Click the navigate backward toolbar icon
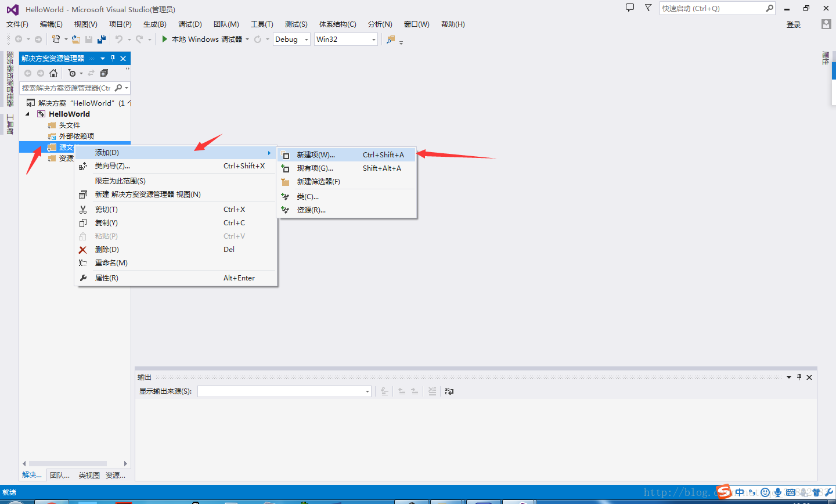The image size is (836, 504). pos(19,39)
